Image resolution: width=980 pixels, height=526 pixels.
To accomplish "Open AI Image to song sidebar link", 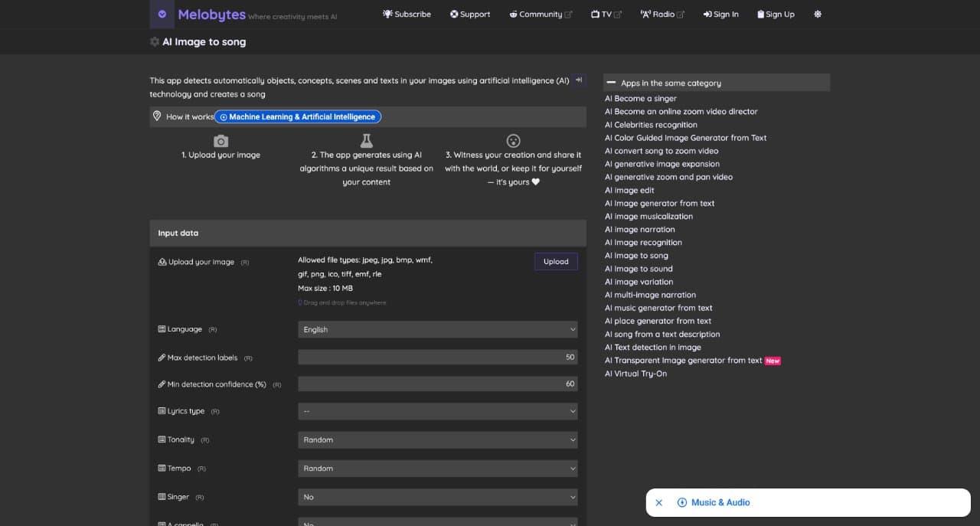I will (x=636, y=255).
